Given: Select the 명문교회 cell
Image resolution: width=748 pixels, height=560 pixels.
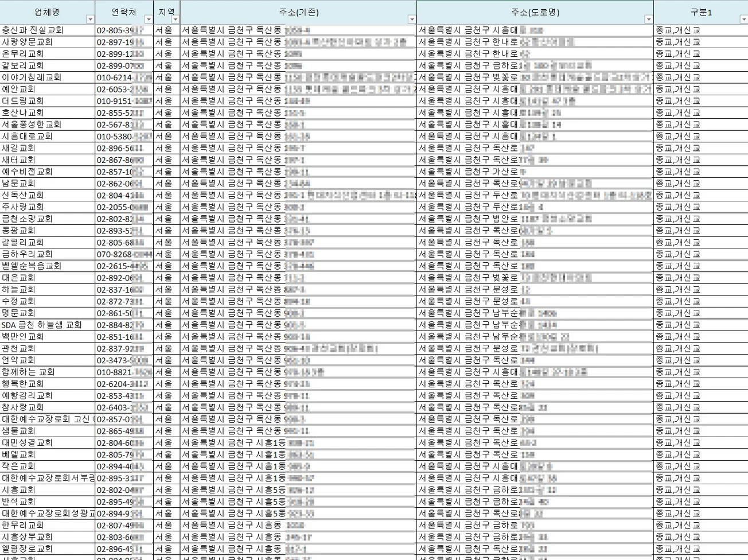Looking at the screenshot, I should pyautogui.click(x=48, y=313).
